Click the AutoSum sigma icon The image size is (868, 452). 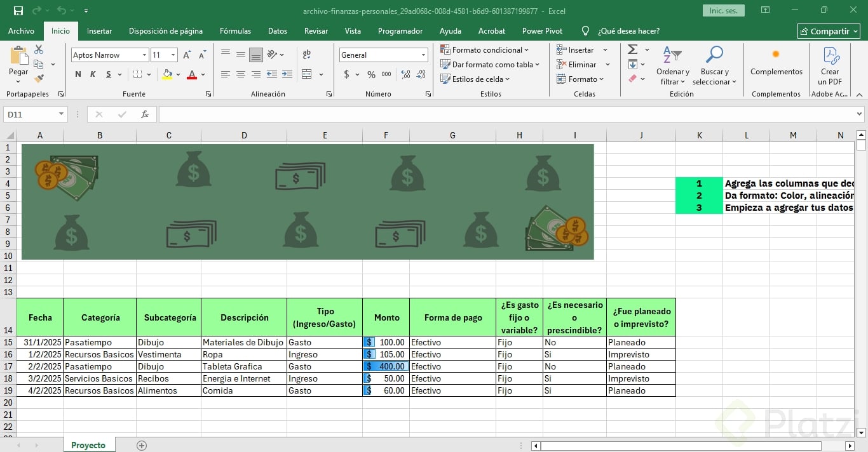632,50
